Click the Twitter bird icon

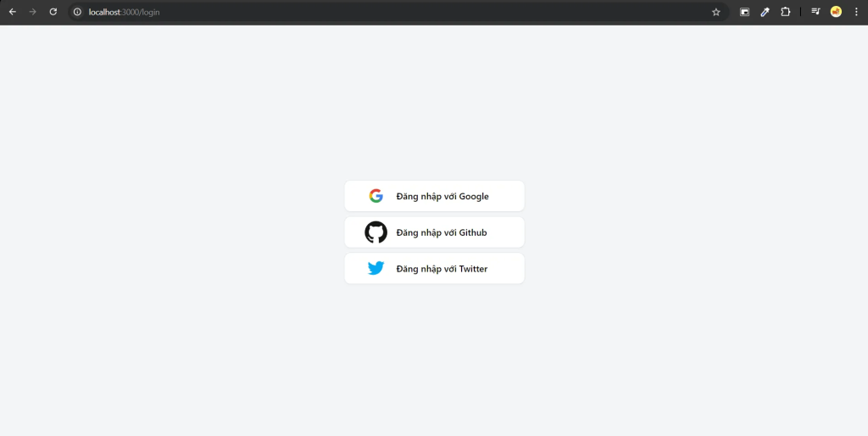[x=376, y=268]
